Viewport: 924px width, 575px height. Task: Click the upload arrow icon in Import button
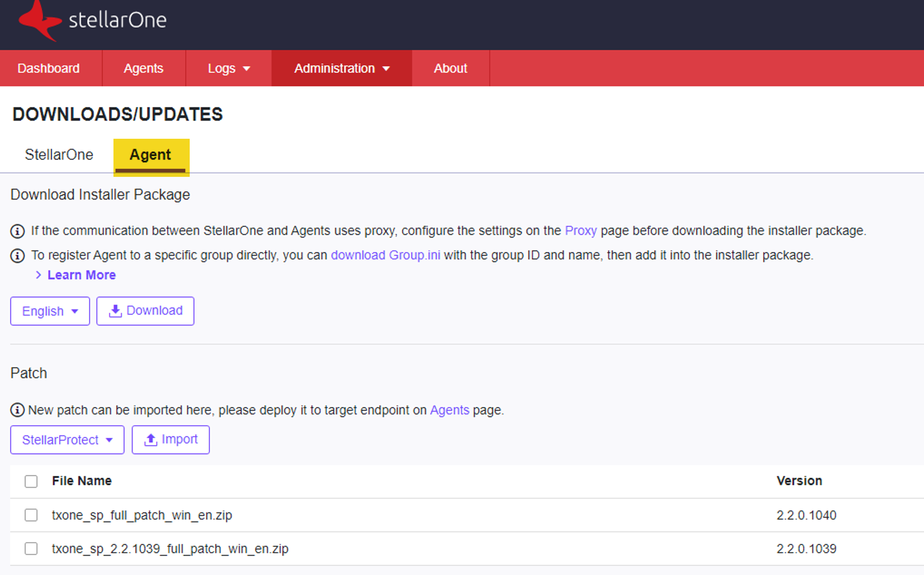pos(151,440)
